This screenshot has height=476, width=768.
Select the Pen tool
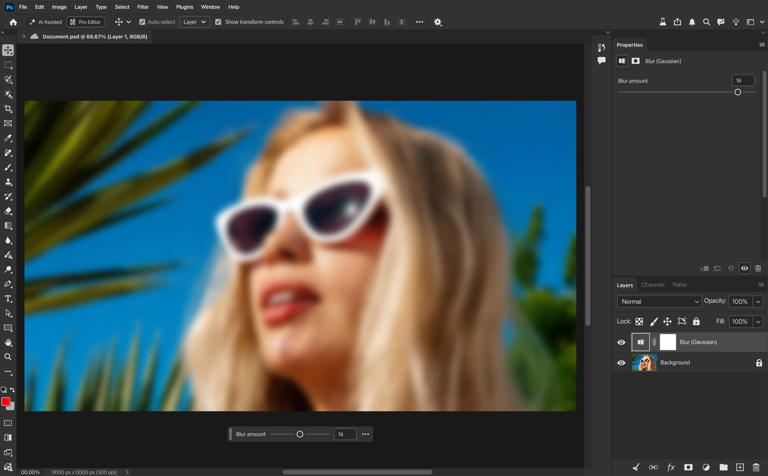point(8,284)
